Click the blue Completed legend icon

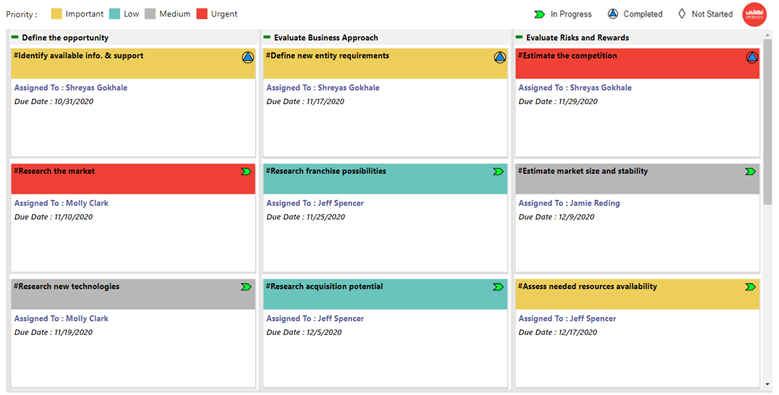click(613, 14)
